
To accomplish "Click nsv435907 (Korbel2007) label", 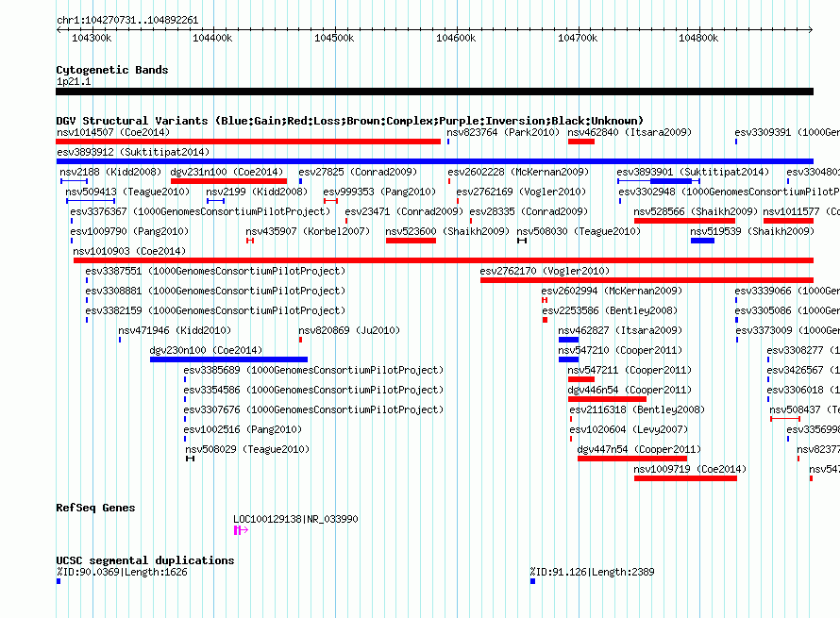I will 308,231.
